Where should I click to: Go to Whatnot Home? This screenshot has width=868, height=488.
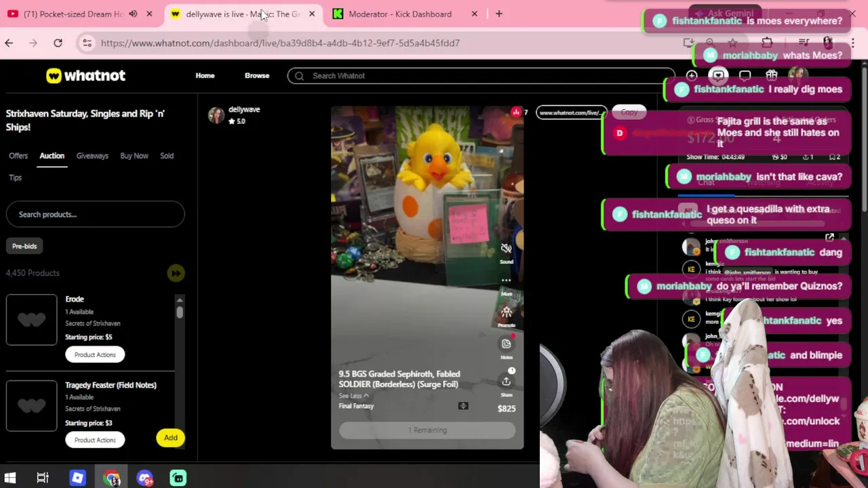205,76
